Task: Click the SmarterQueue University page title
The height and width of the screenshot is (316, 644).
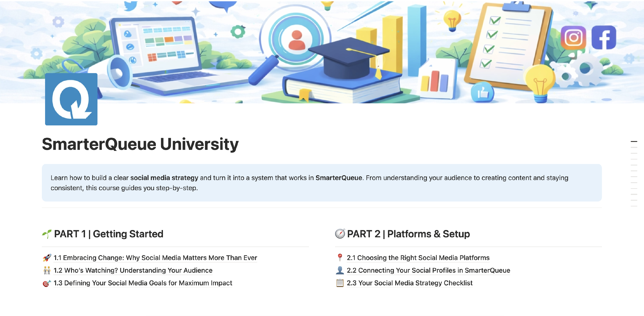Action: [140, 144]
